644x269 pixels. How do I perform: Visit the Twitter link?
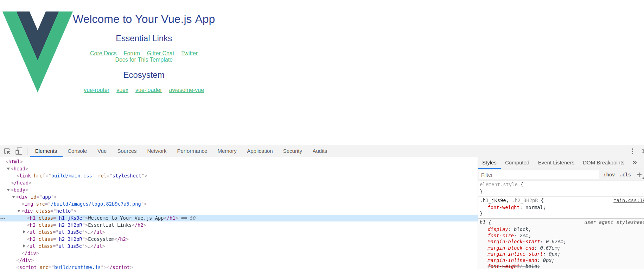190,54
